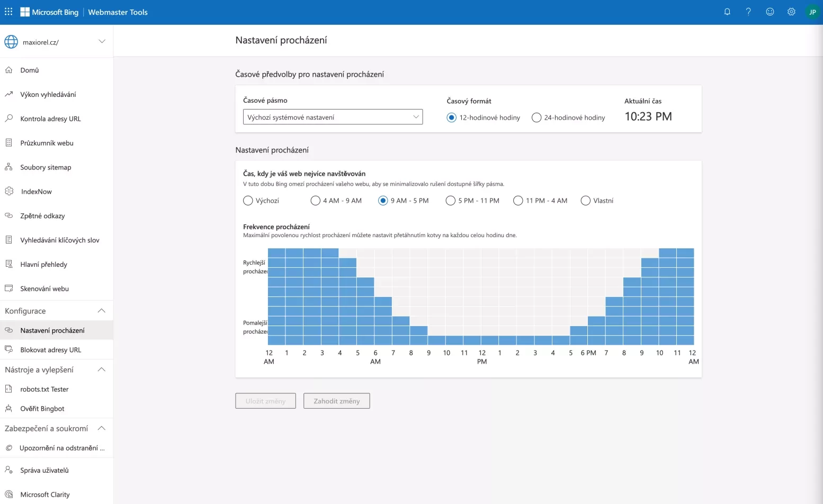The image size is (823, 504).
Task: Open Výkon vyhledávání in the sidebar
Action: pyautogui.click(x=57, y=94)
